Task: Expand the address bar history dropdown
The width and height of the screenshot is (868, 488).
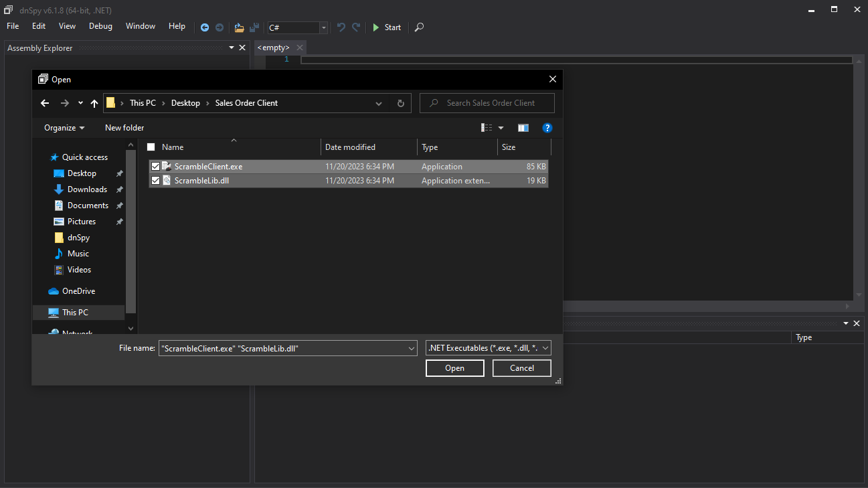Action: [379, 103]
